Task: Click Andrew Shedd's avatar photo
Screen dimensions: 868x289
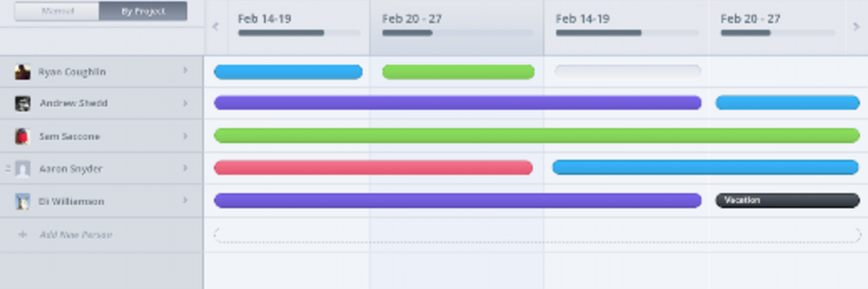Action: coord(23,103)
